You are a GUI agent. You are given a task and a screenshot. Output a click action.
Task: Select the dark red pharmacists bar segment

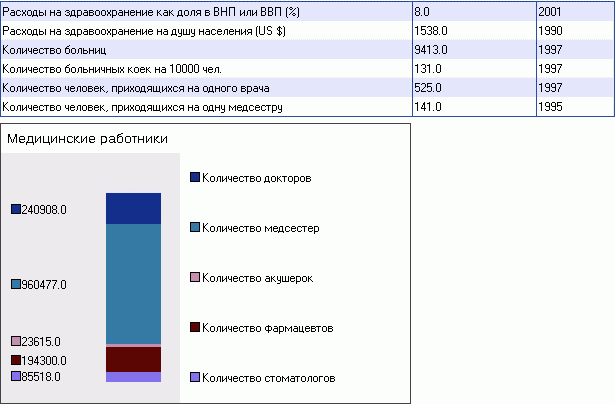(x=133, y=359)
